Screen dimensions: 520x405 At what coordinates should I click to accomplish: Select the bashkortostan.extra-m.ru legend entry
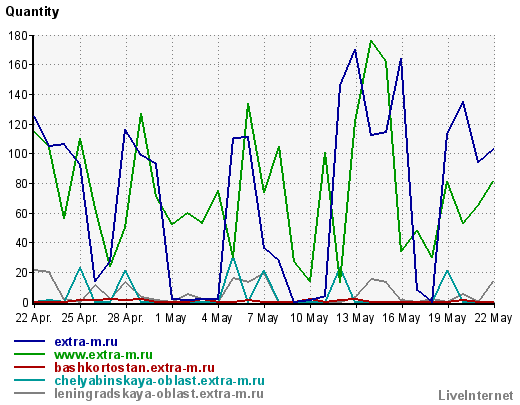pyautogui.click(x=134, y=368)
